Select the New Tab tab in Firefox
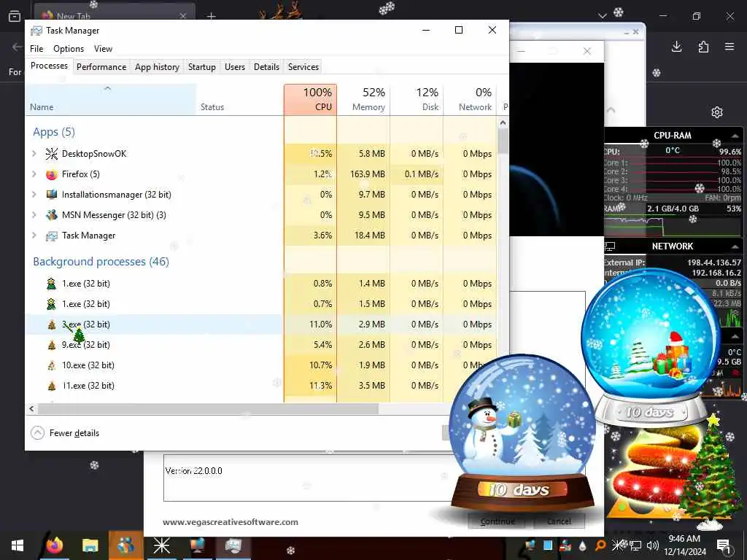This screenshot has height=560, width=747. tap(115, 15)
